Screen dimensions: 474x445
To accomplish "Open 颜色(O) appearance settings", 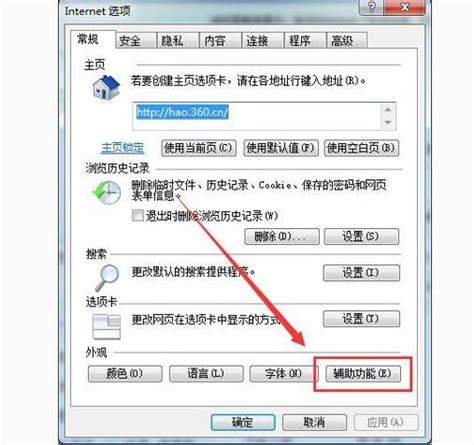I will 125,373.
